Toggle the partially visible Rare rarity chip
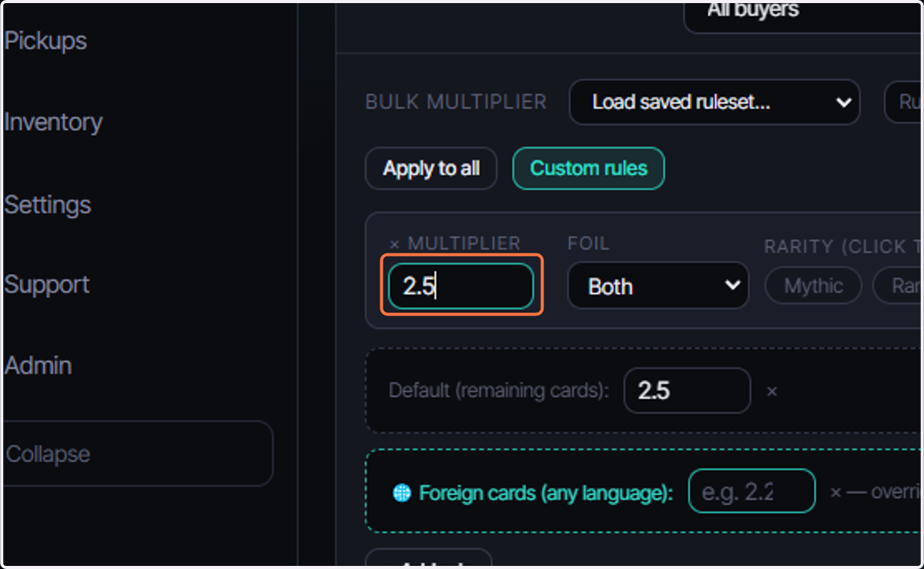 898,286
